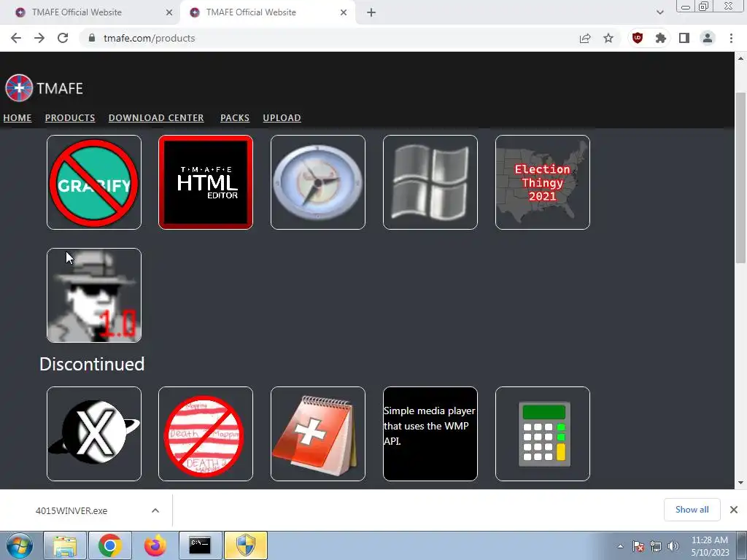
Task: Go back to previous page
Action: 16,38
